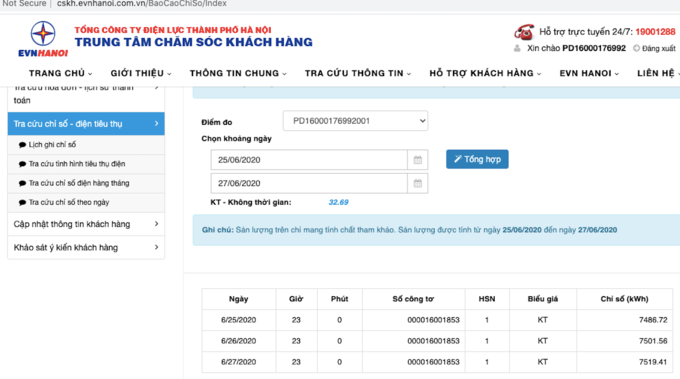Click reading value 7501.56
Screen dimensions: 680x379
coord(653,341)
